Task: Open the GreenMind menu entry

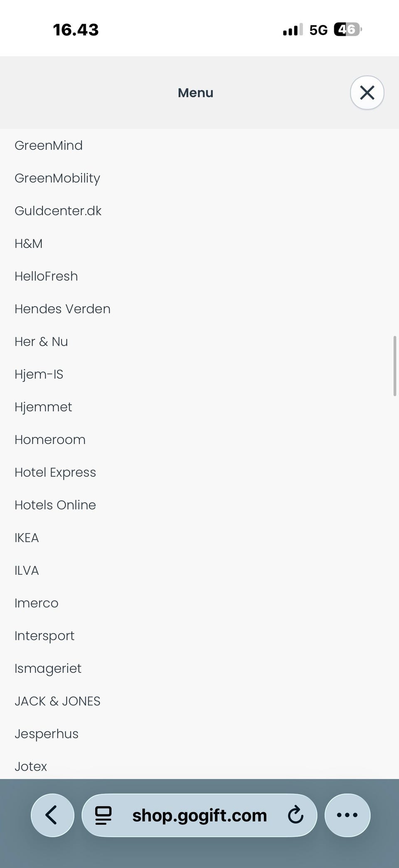Action: 49,146
